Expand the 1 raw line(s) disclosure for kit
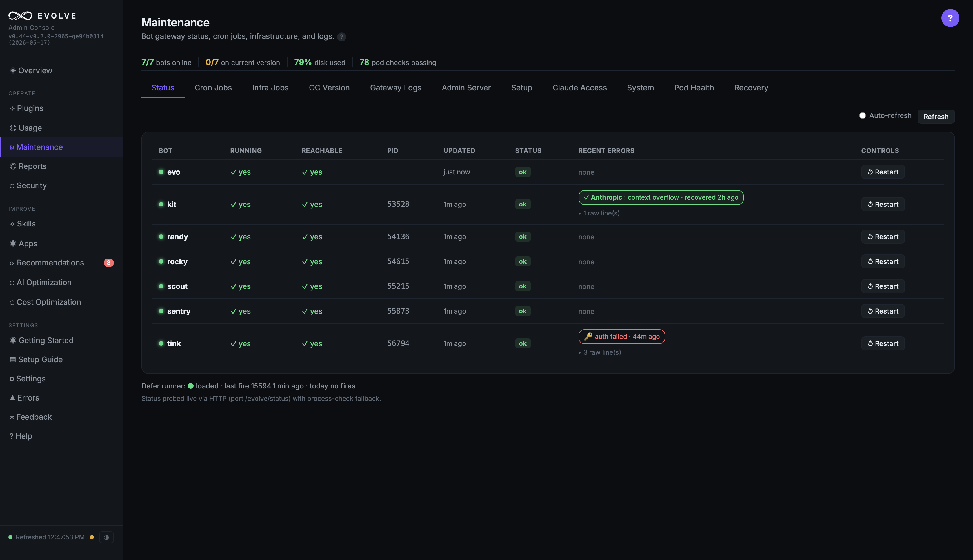The width and height of the screenshot is (973, 560). tap(599, 213)
